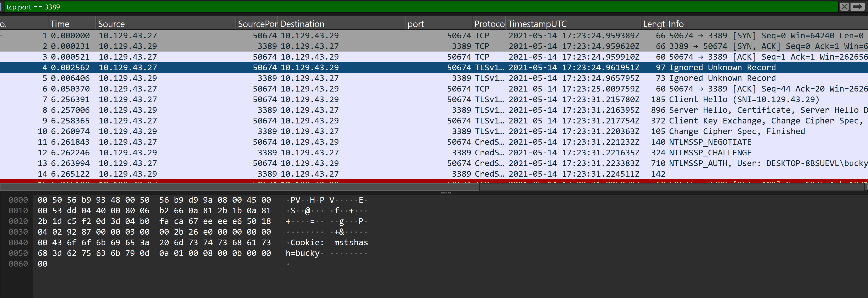Edit the tcp.port == 3389 filter field

[421, 7]
